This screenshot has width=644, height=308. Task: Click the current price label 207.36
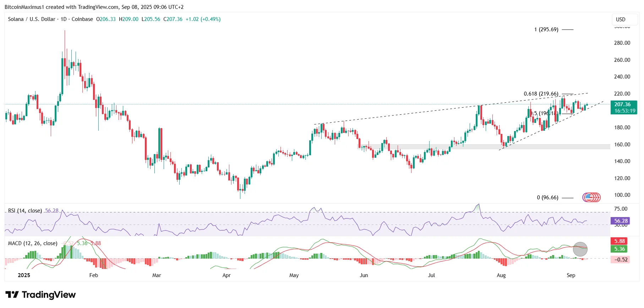tap(622, 104)
